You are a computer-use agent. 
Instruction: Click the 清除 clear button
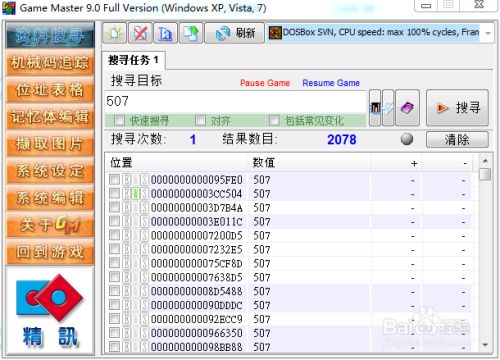[457, 139]
